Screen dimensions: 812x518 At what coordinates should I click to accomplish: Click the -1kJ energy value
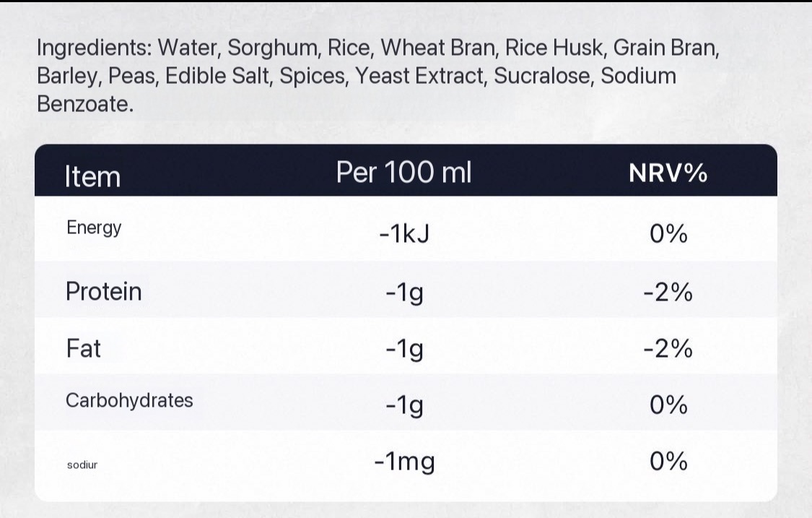403,236
